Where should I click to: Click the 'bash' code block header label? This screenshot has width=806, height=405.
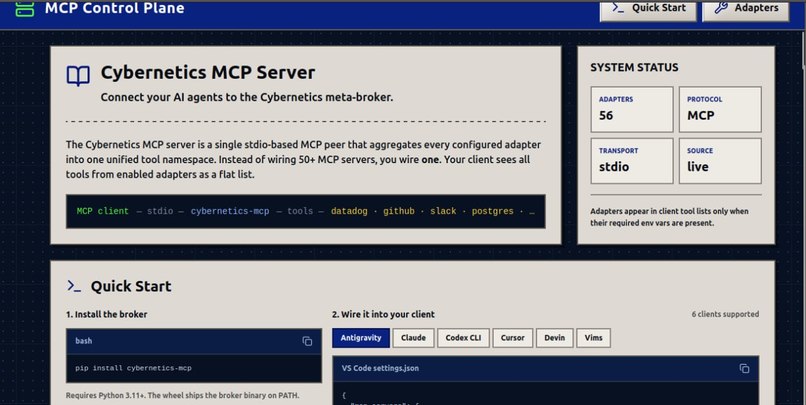click(x=84, y=341)
